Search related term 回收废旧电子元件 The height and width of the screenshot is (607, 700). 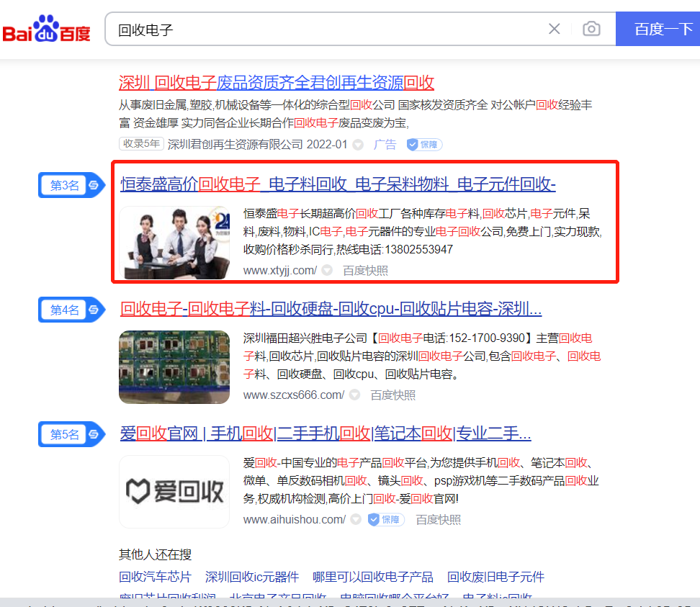tap(495, 577)
